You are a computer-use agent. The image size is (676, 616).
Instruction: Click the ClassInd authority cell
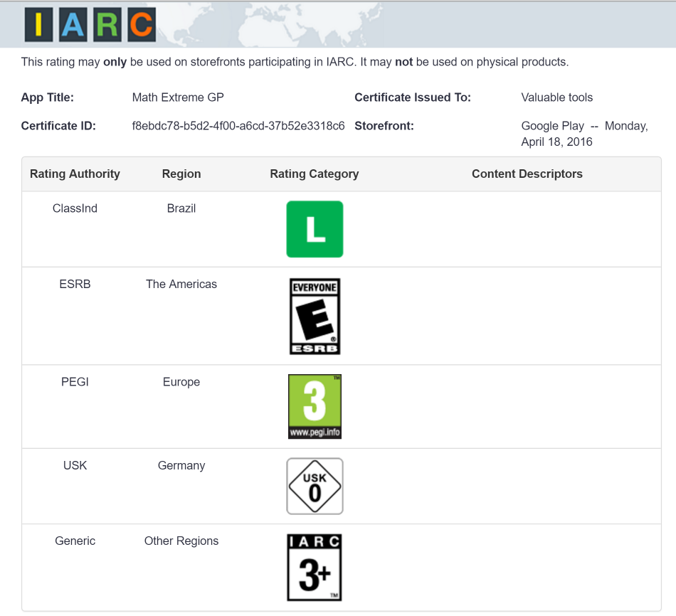[75, 208]
